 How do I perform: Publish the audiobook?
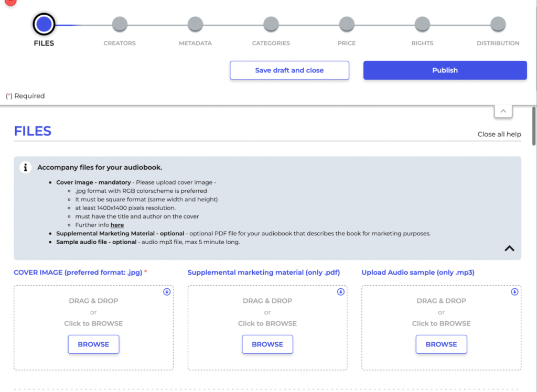tap(445, 70)
